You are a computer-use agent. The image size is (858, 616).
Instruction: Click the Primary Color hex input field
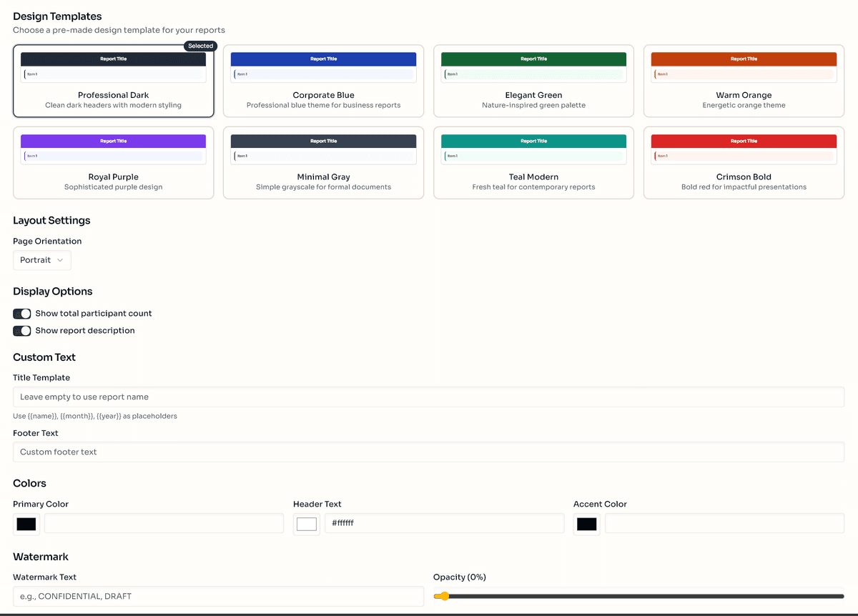[164, 523]
